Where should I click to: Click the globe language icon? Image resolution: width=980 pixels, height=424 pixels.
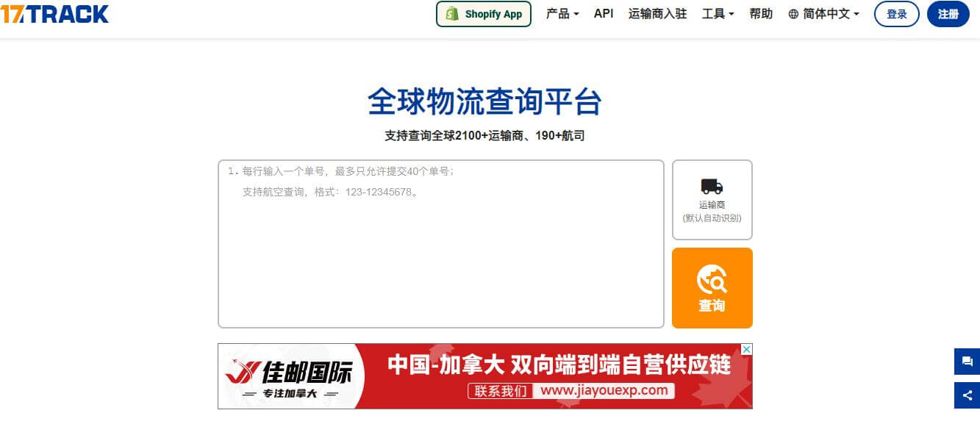pos(793,14)
